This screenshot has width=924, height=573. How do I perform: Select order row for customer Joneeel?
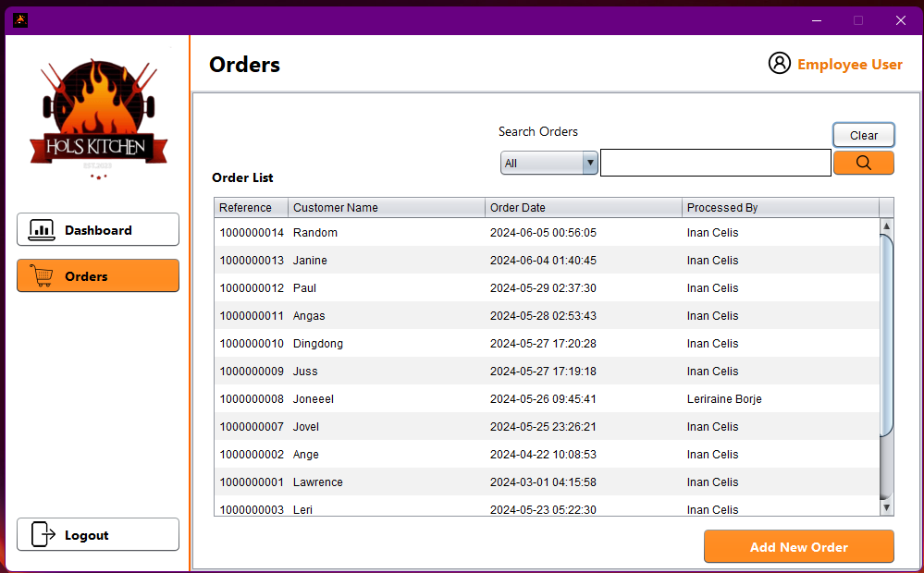pyautogui.click(x=546, y=399)
